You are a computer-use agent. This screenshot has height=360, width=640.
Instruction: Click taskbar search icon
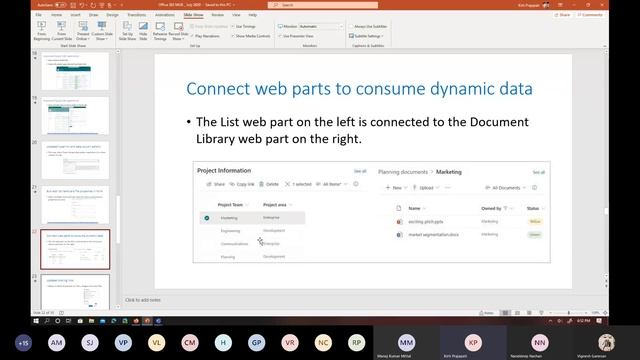pyautogui.click(x=47, y=321)
